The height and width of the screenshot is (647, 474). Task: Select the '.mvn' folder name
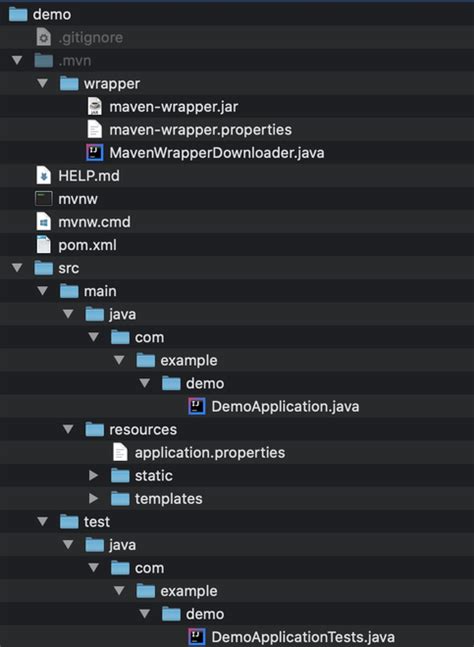(75, 61)
